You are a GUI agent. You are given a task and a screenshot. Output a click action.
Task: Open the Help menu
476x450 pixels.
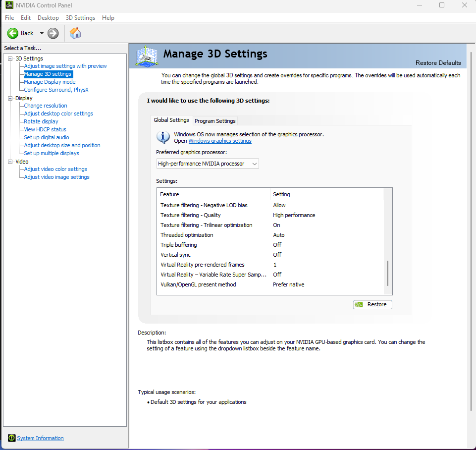click(x=108, y=18)
